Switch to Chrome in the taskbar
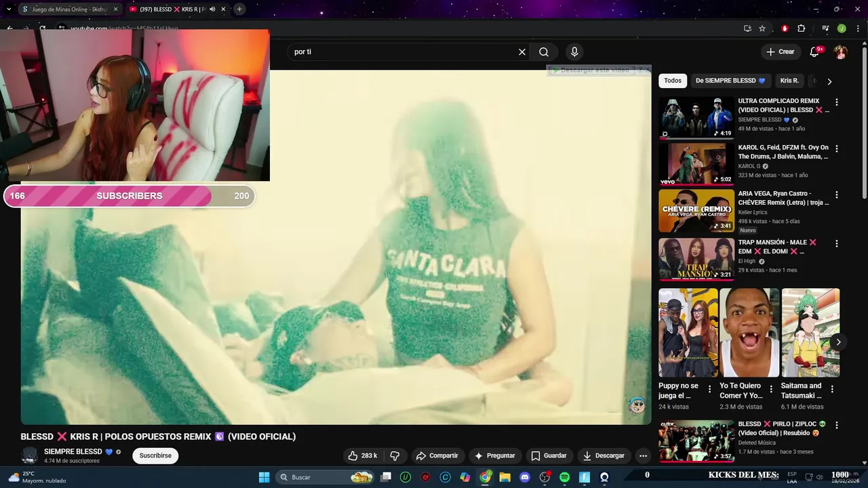Viewport: 868px width, 488px height. tap(485, 477)
